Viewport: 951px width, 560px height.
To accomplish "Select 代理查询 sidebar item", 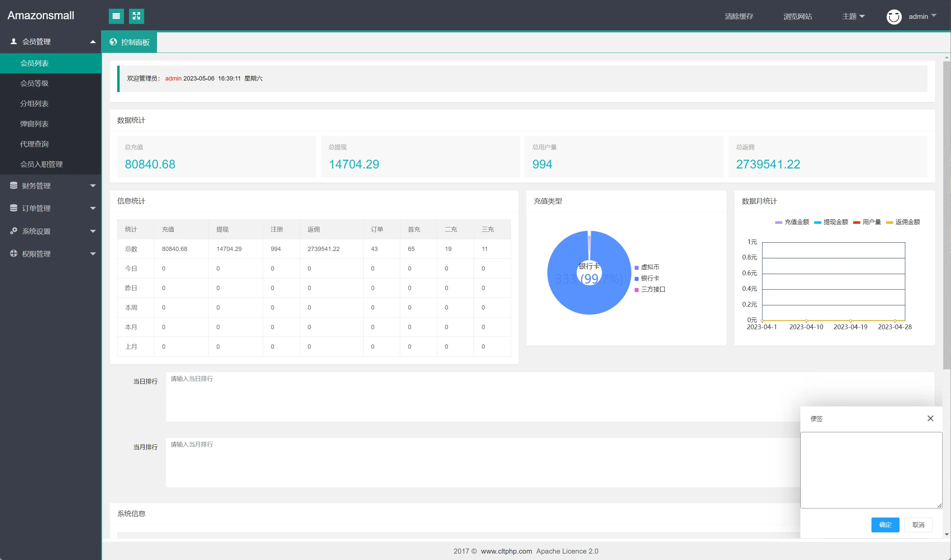I will click(x=34, y=144).
